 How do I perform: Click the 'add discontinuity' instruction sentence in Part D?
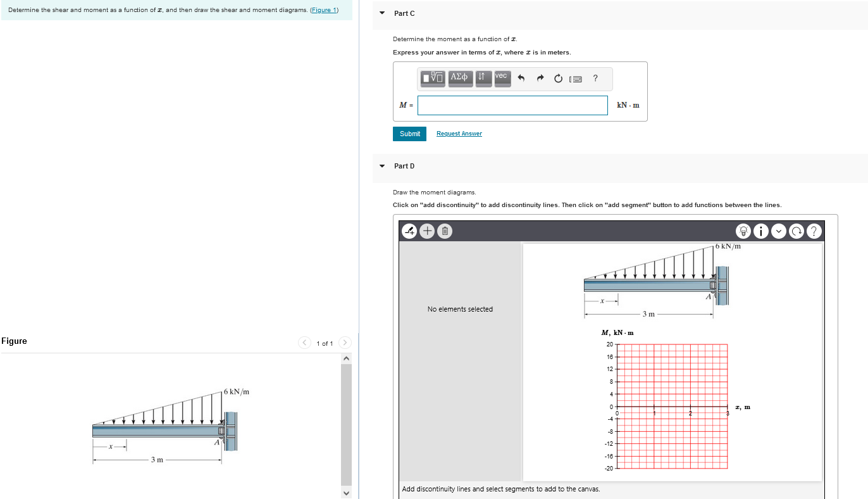pyautogui.click(x=587, y=205)
